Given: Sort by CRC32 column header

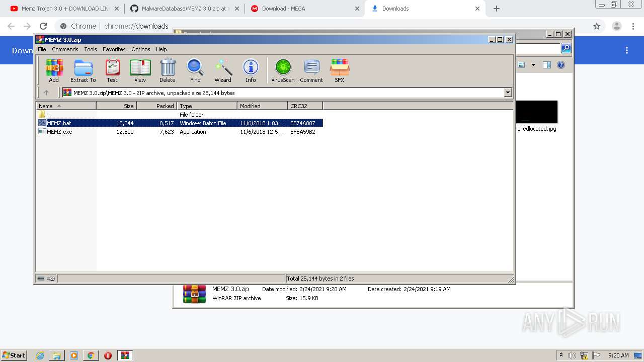Looking at the screenshot, I should pos(305,106).
